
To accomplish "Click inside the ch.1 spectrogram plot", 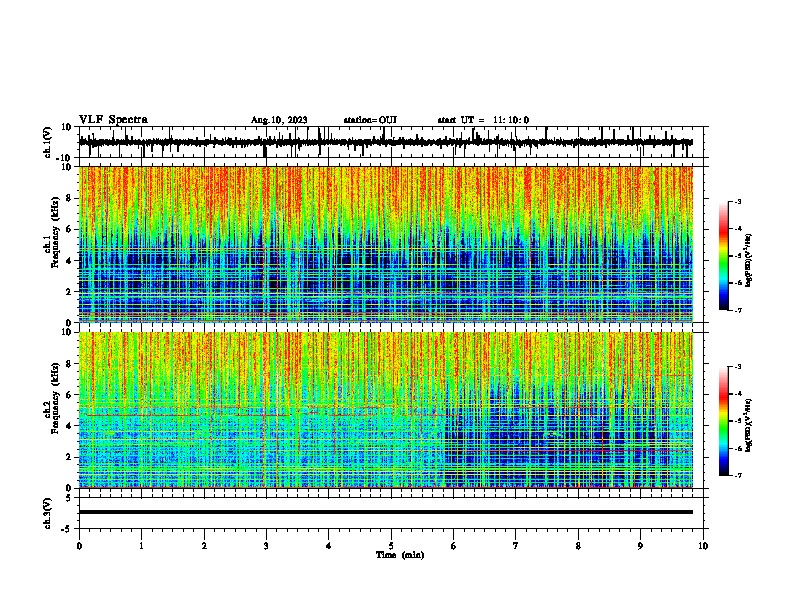I will click(x=386, y=244).
